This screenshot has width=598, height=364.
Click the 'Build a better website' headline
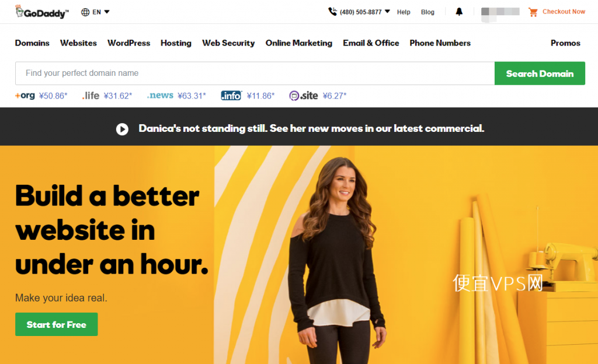click(112, 230)
